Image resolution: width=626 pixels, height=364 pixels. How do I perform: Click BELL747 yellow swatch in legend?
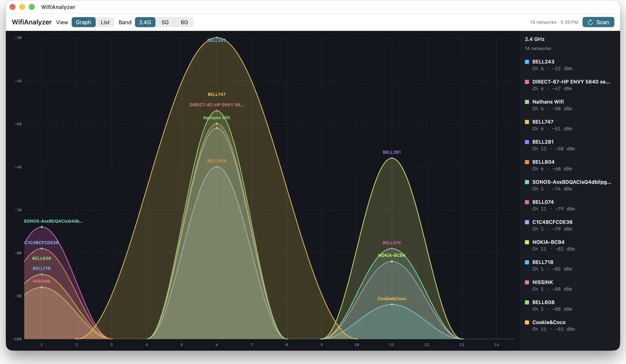527,122
